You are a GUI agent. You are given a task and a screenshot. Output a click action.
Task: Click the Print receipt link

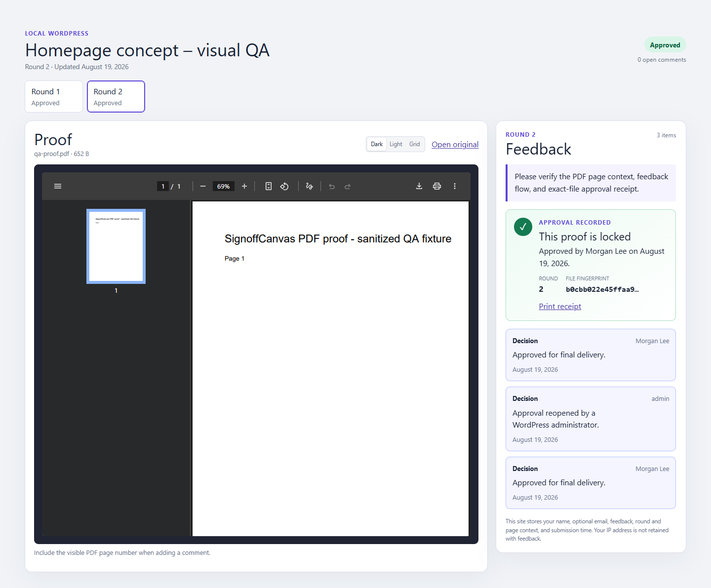click(560, 307)
